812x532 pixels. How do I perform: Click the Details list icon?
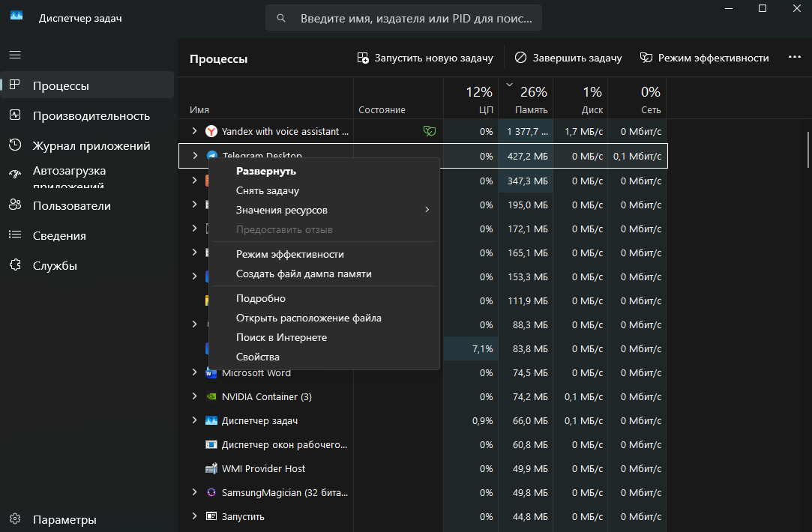click(x=15, y=235)
